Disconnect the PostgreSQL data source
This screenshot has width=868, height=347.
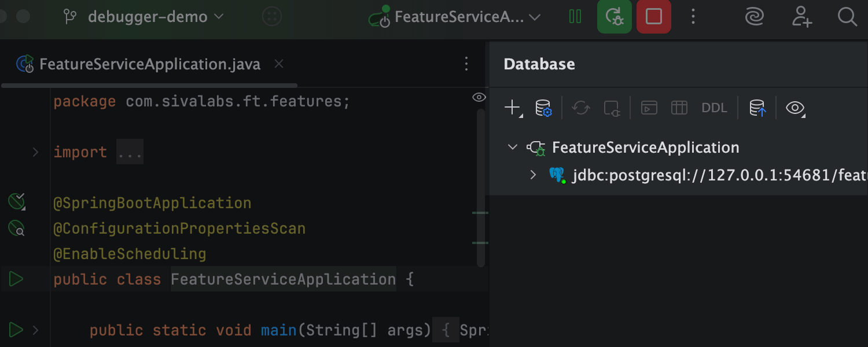pyautogui.click(x=612, y=108)
